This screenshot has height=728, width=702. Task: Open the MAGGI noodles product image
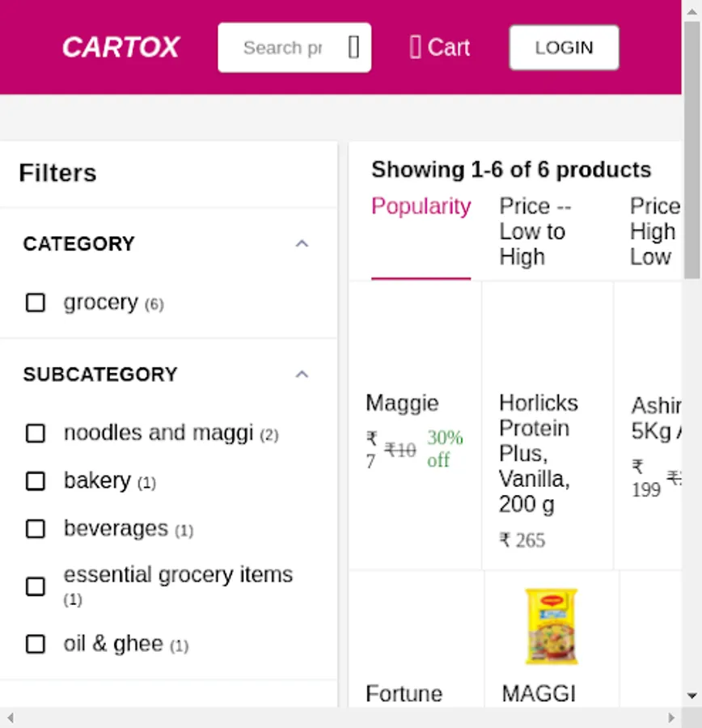tap(551, 627)
